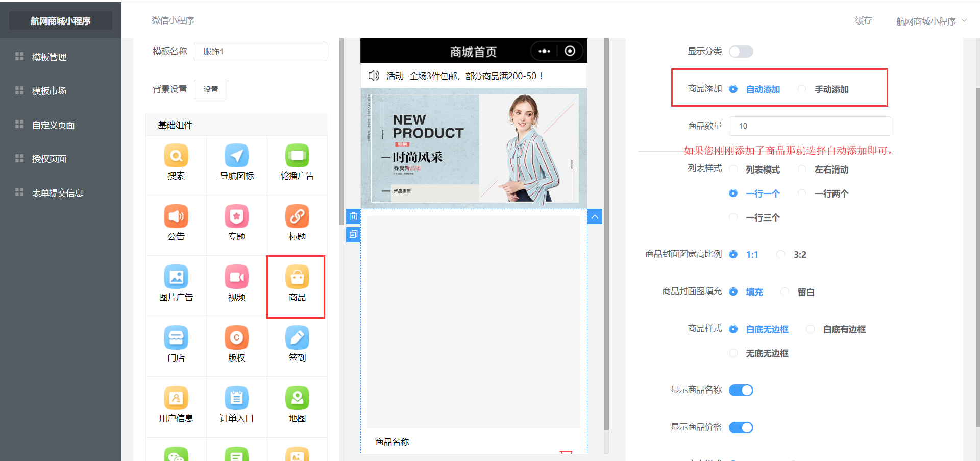980x461 pixels.
Task: Select 无底无边框 product style
Action: pos(759,353)
